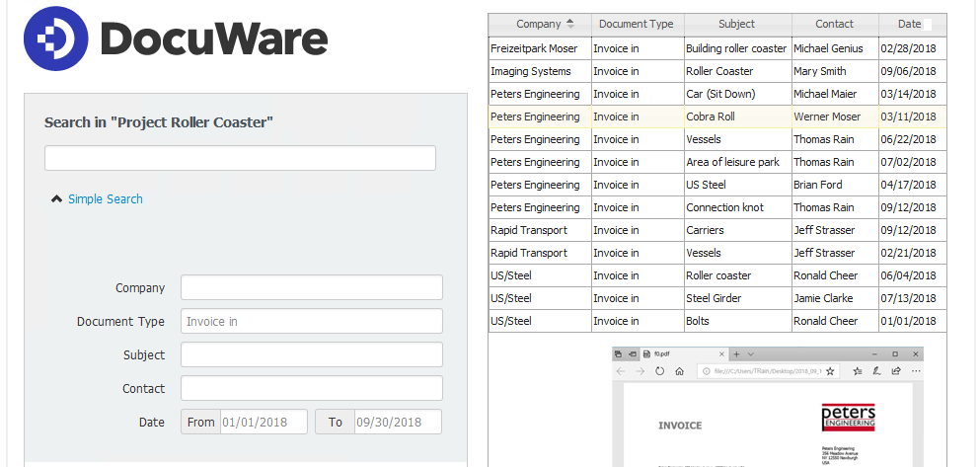
Task: Click the browser home icon
Action: [x=680, y=371]
